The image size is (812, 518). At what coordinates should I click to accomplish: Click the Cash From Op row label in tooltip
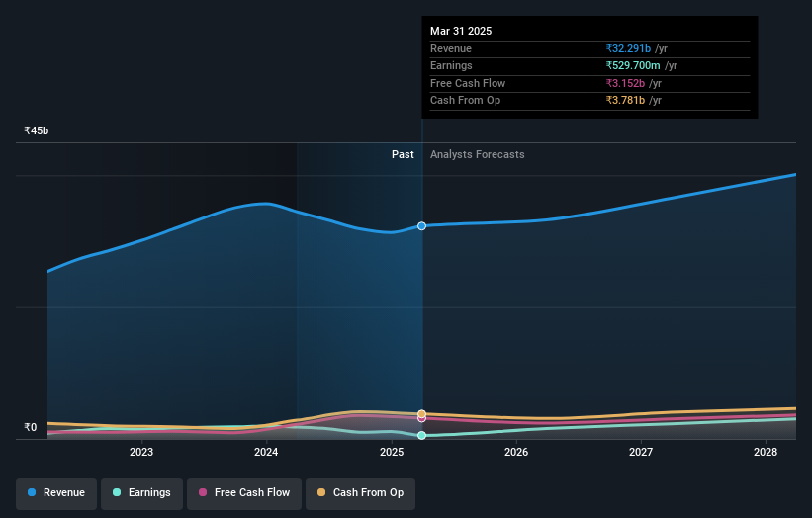pyautogui.click(x=465, y=101)
